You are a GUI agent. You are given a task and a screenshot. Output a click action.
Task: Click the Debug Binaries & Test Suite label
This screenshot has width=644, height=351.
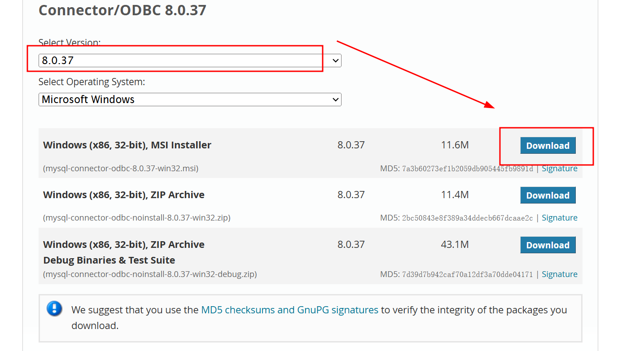[x=109, y=260]
